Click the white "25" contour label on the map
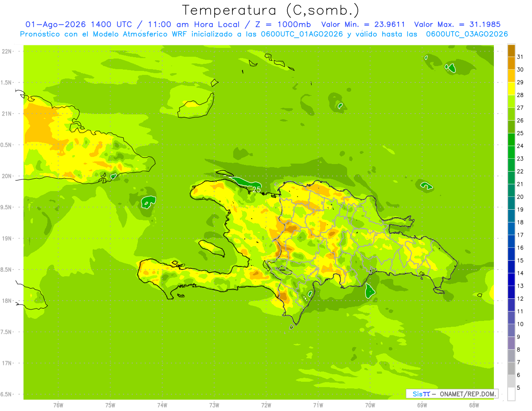This screenshot has height=411, width=532. [x=256, y=189]
